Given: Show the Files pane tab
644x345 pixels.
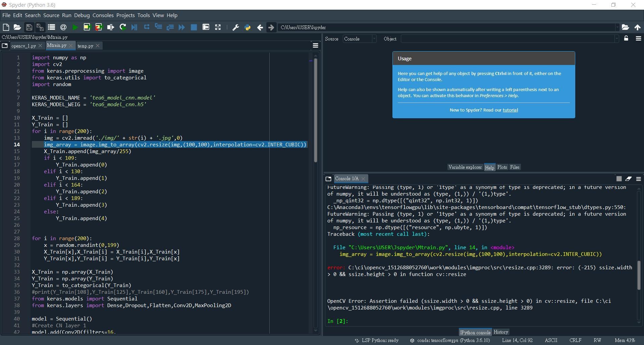Looking at the screenshot, I should [515, 167].
